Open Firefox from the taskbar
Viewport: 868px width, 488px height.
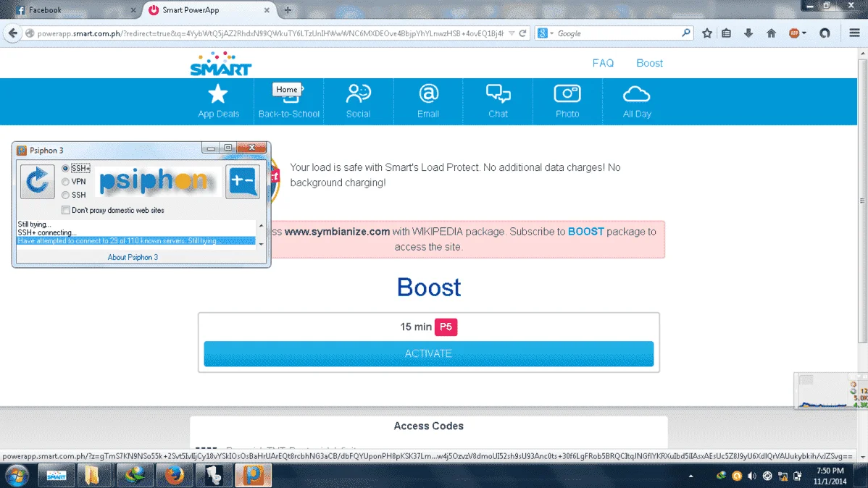(x=175, y=476)
